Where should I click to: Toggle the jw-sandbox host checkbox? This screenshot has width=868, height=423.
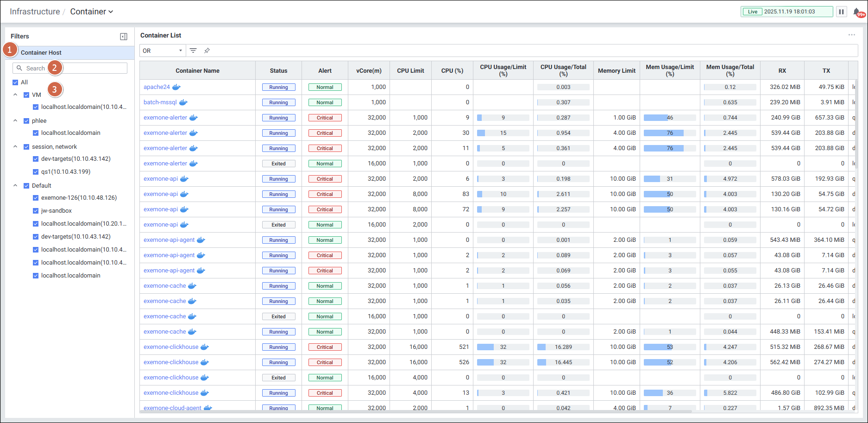36,211
